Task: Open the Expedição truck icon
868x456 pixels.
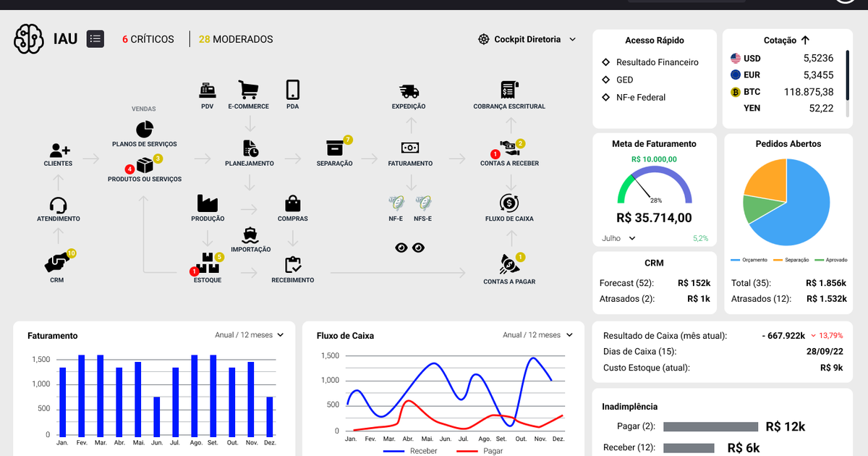Action: [409, 91]
